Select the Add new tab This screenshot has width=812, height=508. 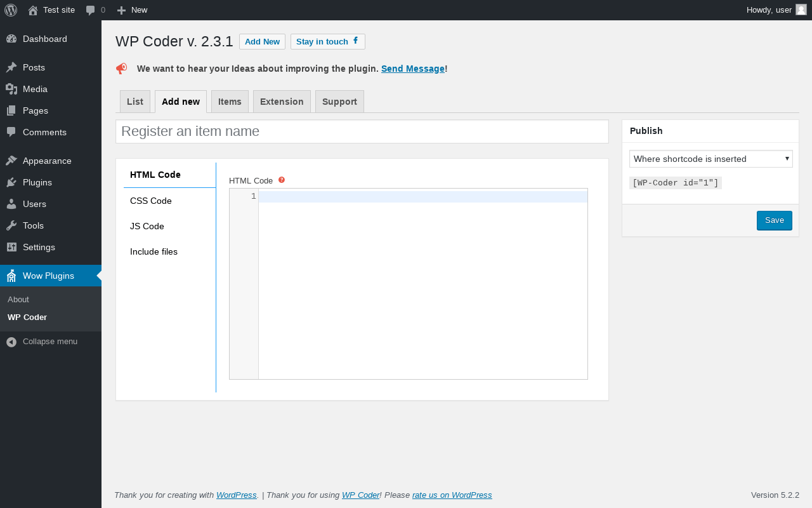(181, 102)
